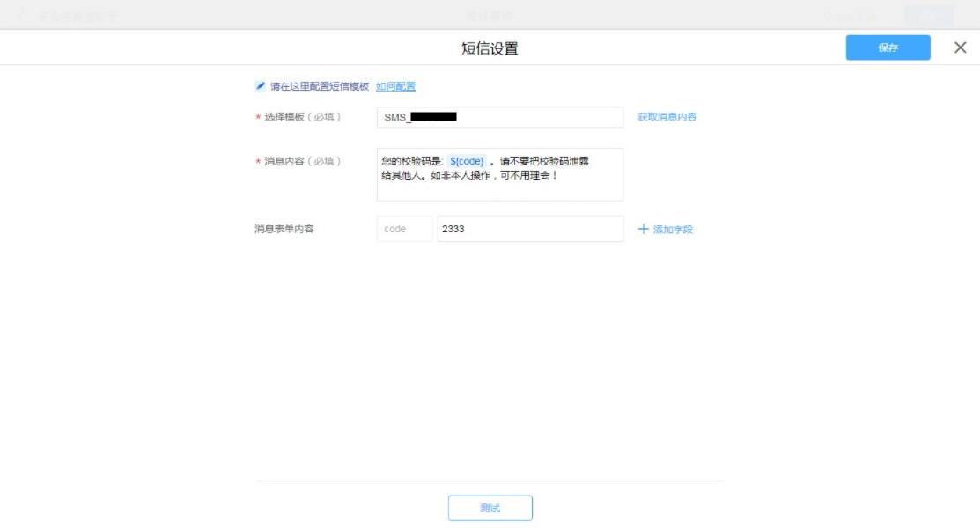Image resolution: width=980 pixels, height=529 pixels.
Task: Click inside the 消息内容 message text area
Action: [x=499, y=185]
